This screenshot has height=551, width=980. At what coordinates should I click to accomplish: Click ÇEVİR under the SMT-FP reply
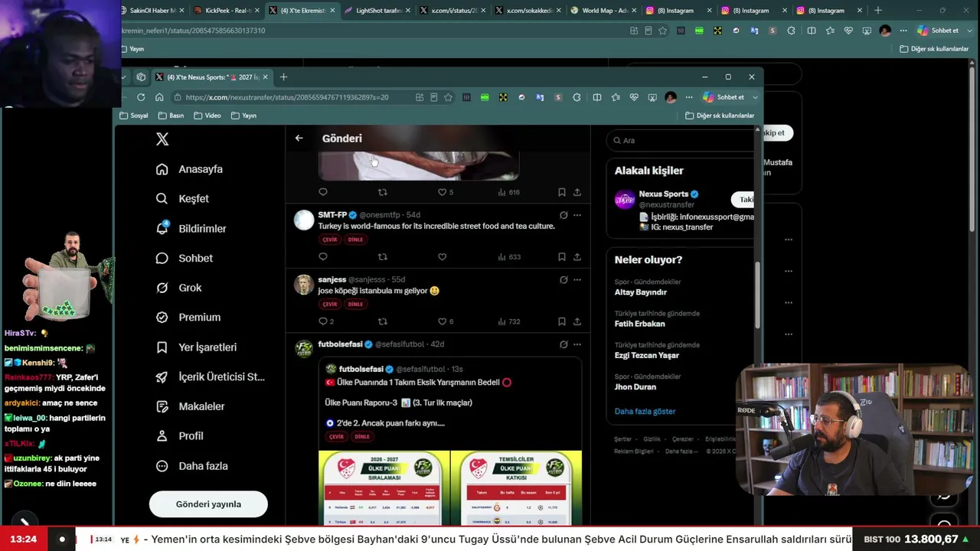tap(330, 240)
